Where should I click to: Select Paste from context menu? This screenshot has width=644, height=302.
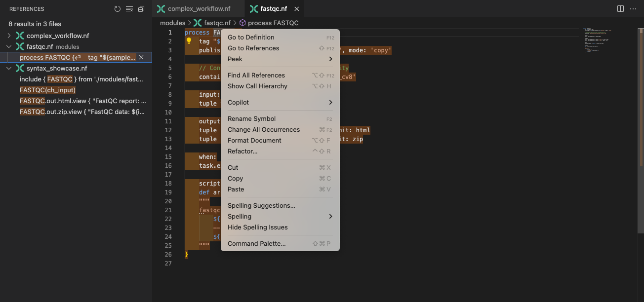click(280, 189)
